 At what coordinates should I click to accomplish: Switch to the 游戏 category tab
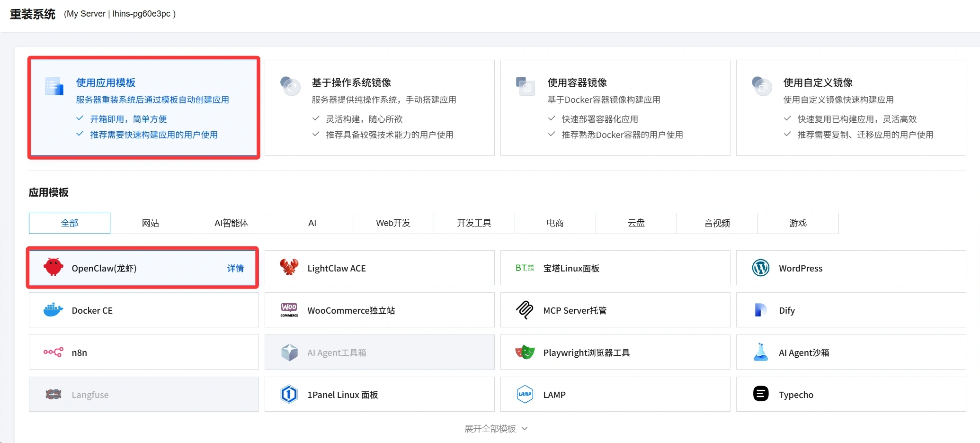(x=798, y=223)
